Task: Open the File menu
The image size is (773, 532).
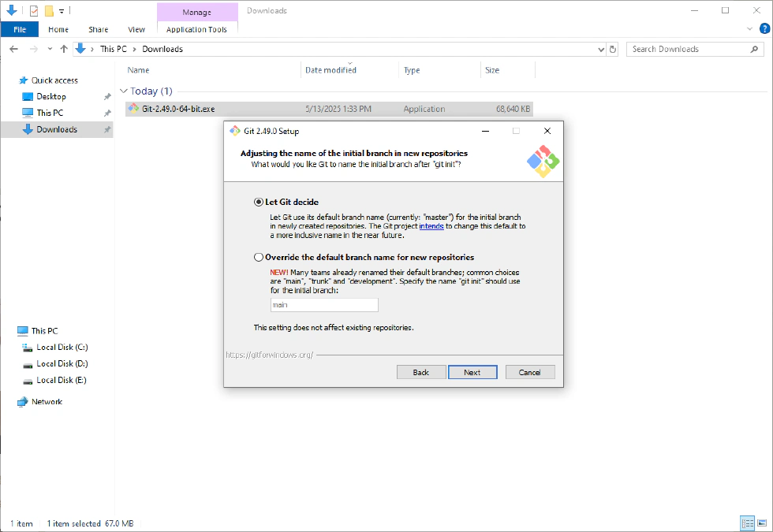Action: (19, 29)
